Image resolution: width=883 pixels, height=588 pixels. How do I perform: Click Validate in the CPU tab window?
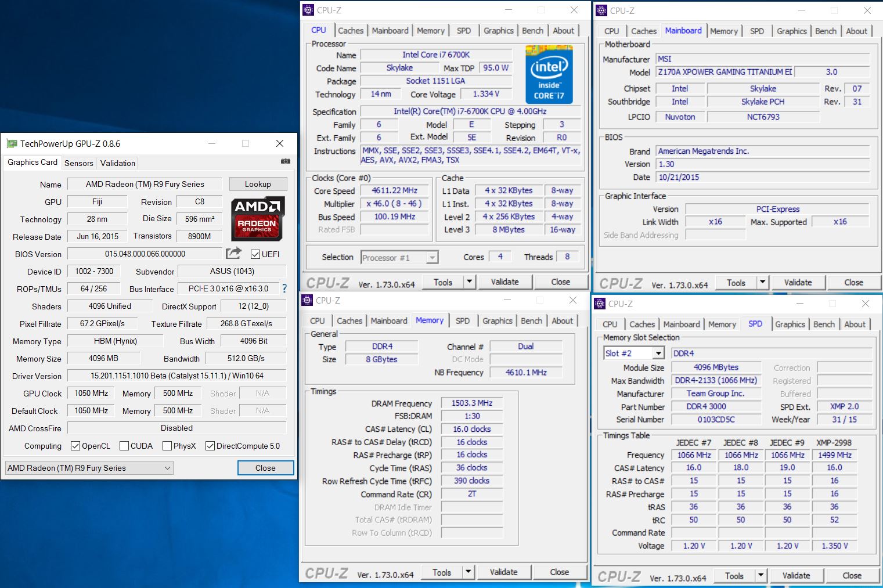pos(505,282)
